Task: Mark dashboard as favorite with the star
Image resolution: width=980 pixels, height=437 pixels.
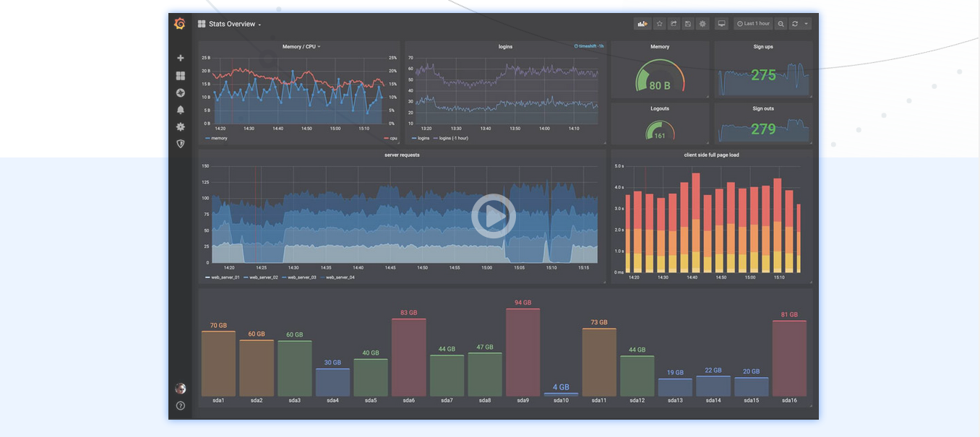Action: [x=659, y=23]
